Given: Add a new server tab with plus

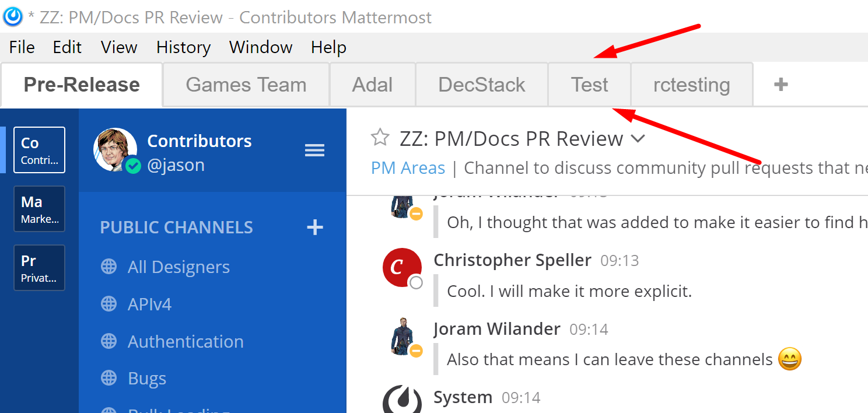Looking at the screenshot, I should pyautogui.click(x=780, y=85).
